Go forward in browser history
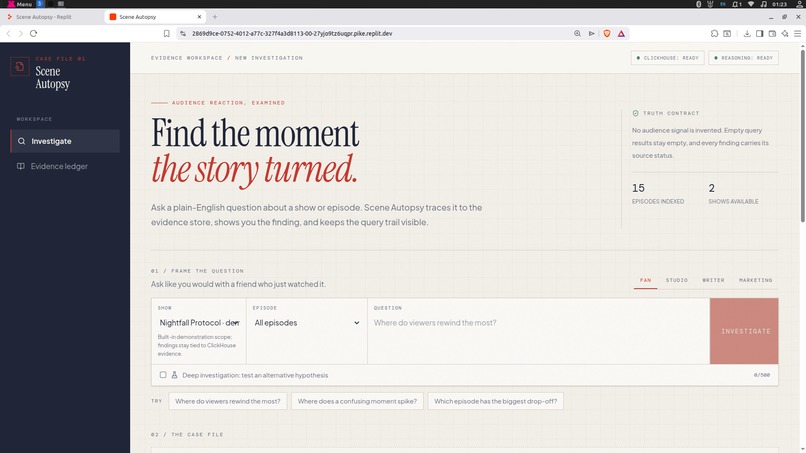The height and width of the screenshot is (453, 806). coord(21,33)
